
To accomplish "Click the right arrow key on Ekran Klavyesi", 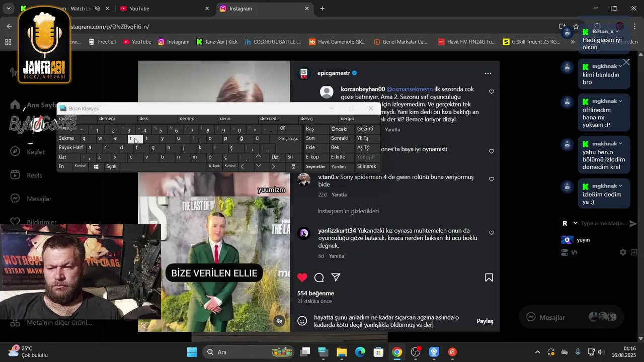I will coord(273,166).
